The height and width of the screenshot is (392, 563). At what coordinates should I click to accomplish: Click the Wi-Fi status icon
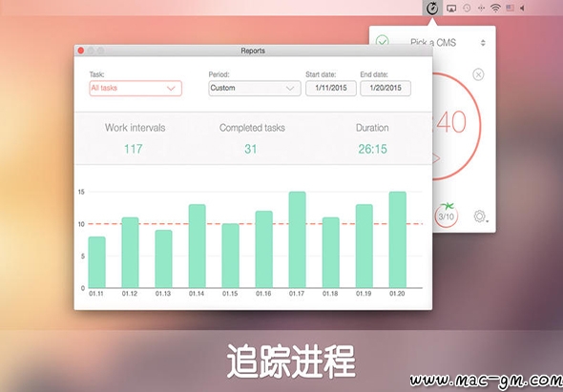495,8
